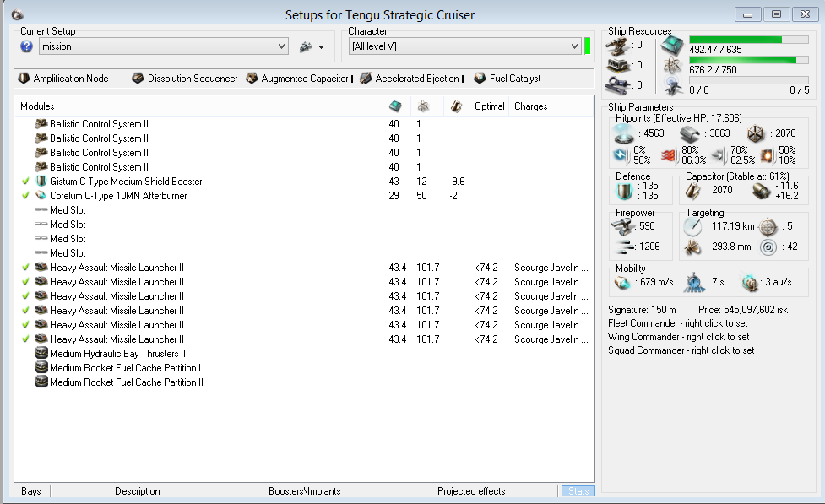
Task: Click the 'Price: 545,097,602 isk' text
Action: click(x=743, y=309)
